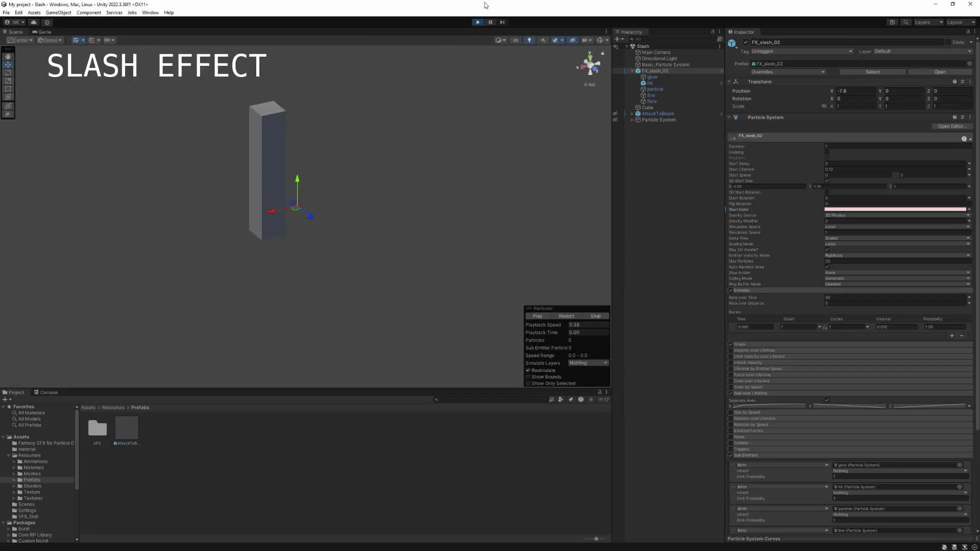The height and width of the screenshot is (551, 980).
Task: Click the Start Color swatch
Action: point(897,209)
